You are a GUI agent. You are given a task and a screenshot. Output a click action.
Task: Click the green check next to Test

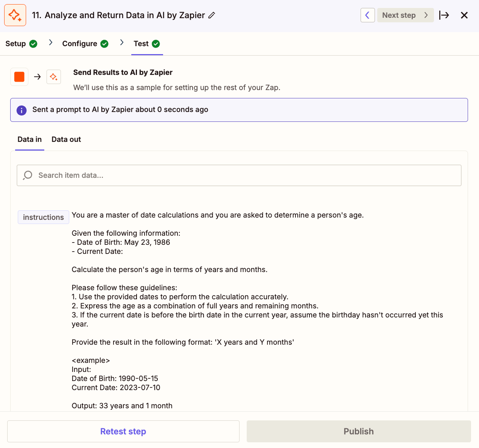[x=156, y=44]
